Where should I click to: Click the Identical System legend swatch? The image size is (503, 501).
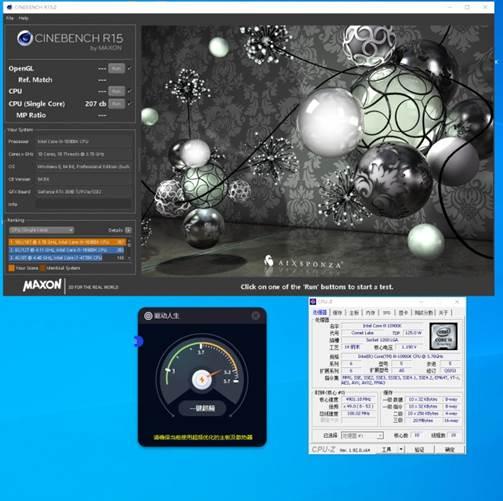[x=42, y=268]
